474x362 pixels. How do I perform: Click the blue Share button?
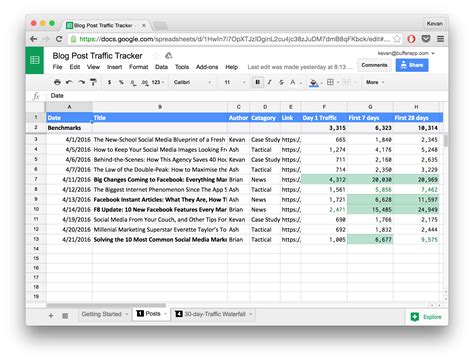click(412, 65)
